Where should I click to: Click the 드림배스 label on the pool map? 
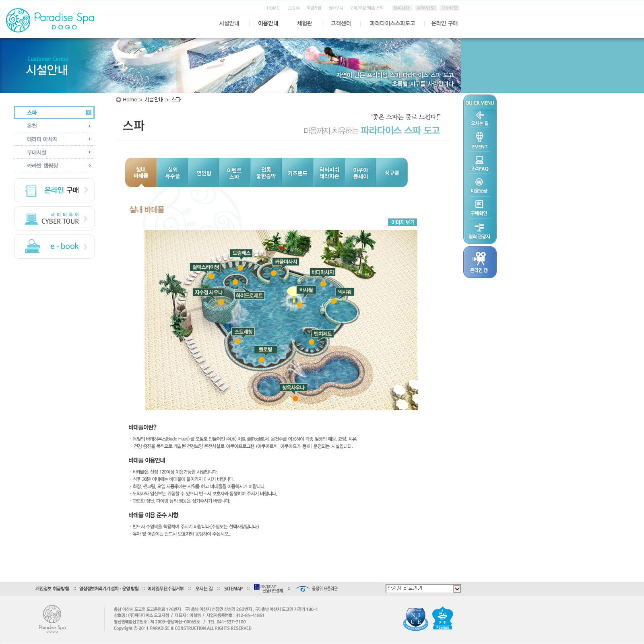242,253
